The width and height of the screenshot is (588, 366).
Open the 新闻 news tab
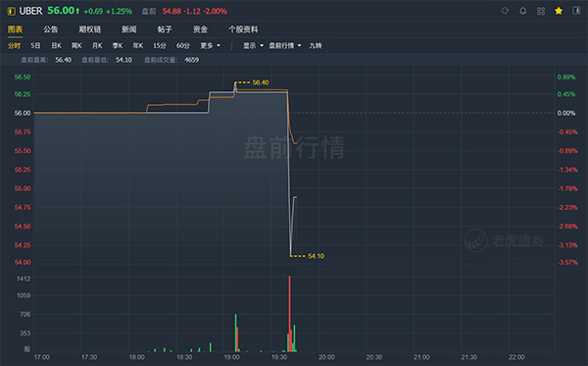(x=129, y=29)
